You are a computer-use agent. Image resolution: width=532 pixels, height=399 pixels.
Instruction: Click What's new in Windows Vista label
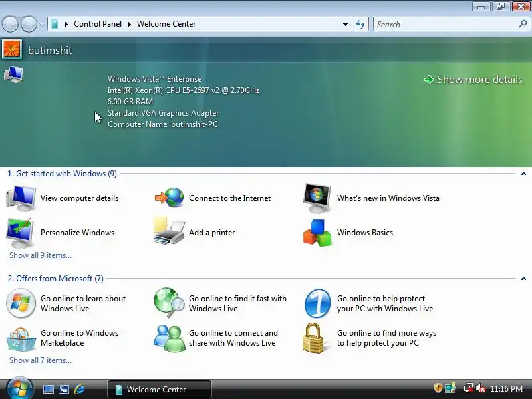click(388, 198)
